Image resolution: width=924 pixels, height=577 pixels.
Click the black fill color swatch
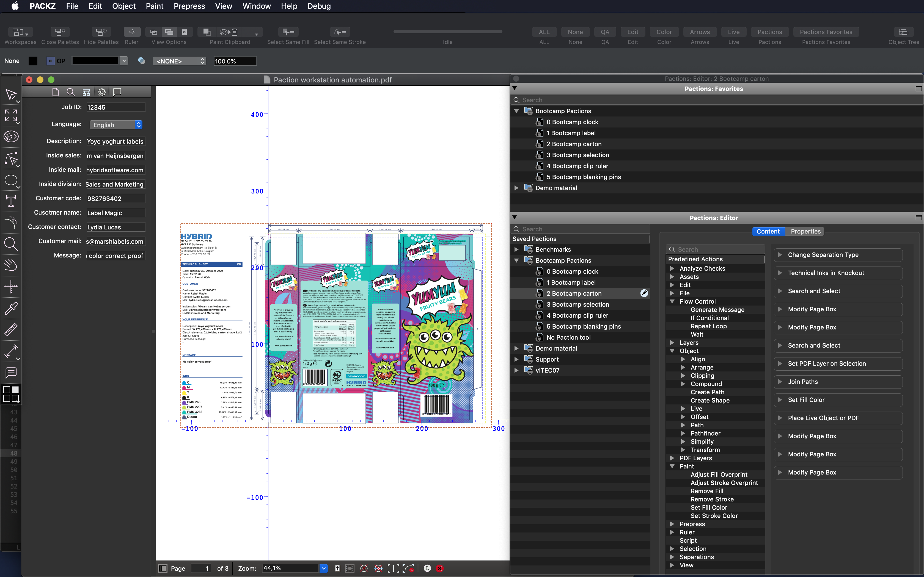pyautogui.click(x=33, y=61)
